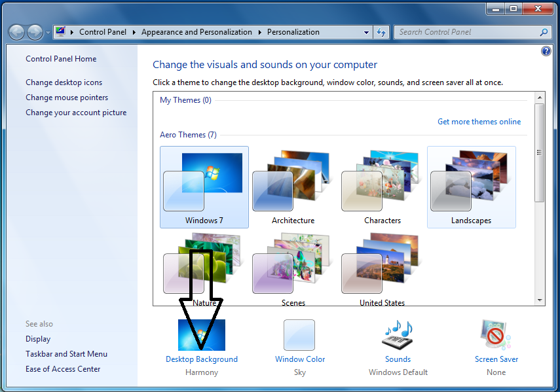Click the Sounds keyboard-and-notes icon
The height and width of the screenshot is (392, 560).
click(x=398, y=335)
